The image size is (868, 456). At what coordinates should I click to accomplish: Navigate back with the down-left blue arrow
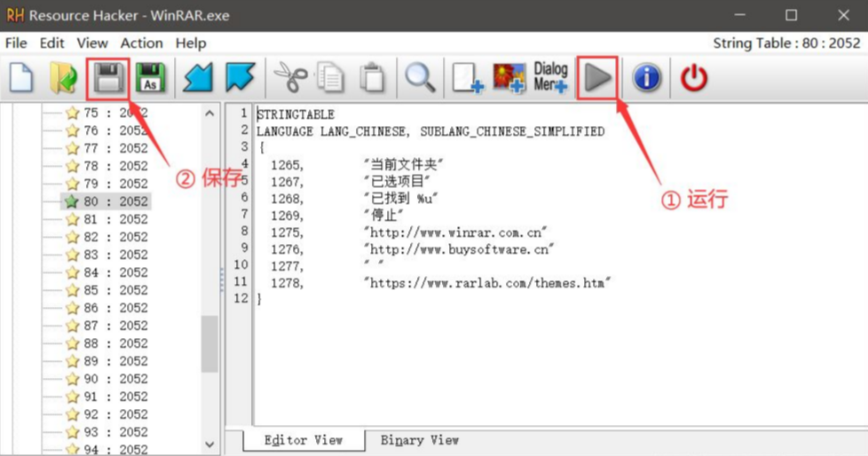coord(198,77)
